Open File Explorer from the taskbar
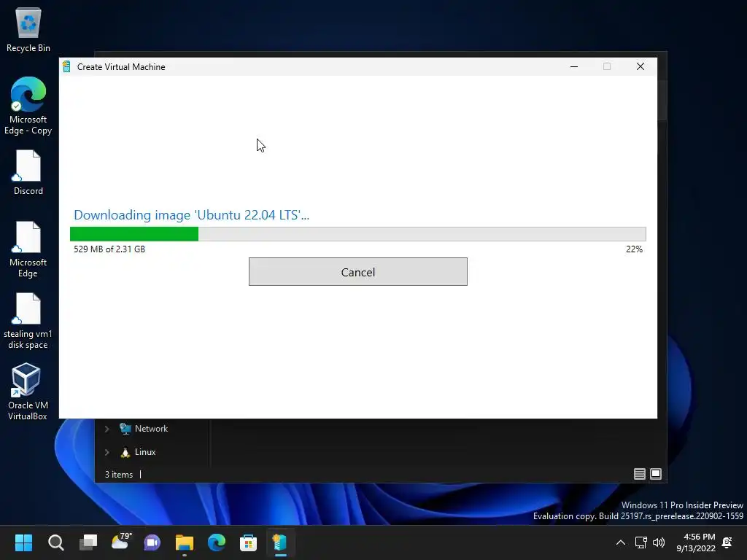Image resolution: width=747 pixels, height=560 pixels. 185,542
